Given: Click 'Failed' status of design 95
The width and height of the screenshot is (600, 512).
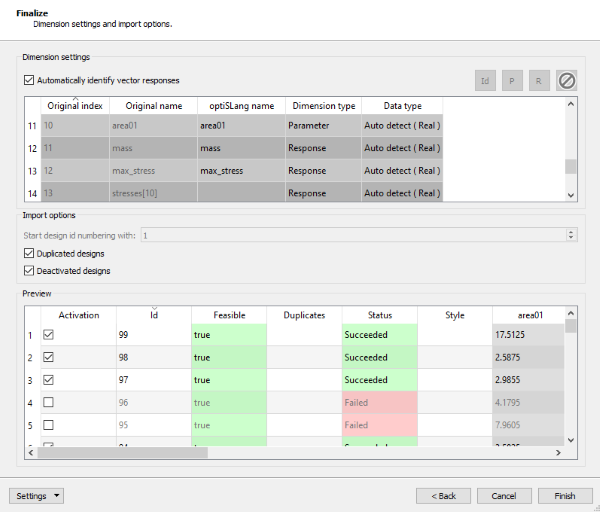Looking at the screenshot, I should tap(380, 425).
